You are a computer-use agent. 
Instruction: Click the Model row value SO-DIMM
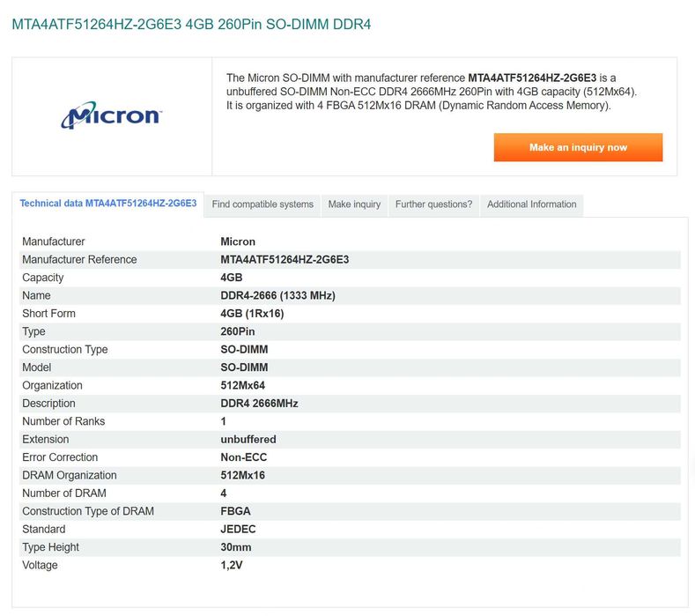tap(244, 367)
